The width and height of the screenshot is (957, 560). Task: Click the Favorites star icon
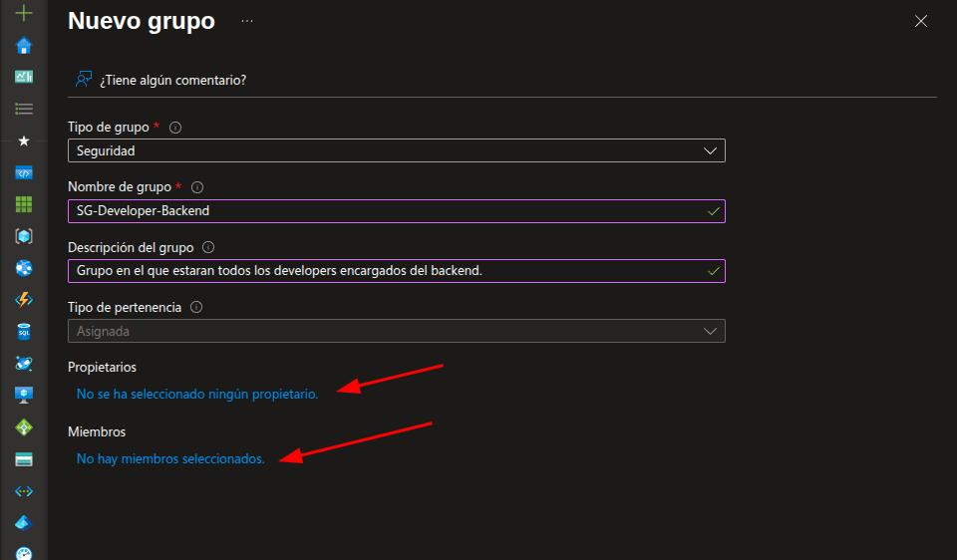pos(24,141)
